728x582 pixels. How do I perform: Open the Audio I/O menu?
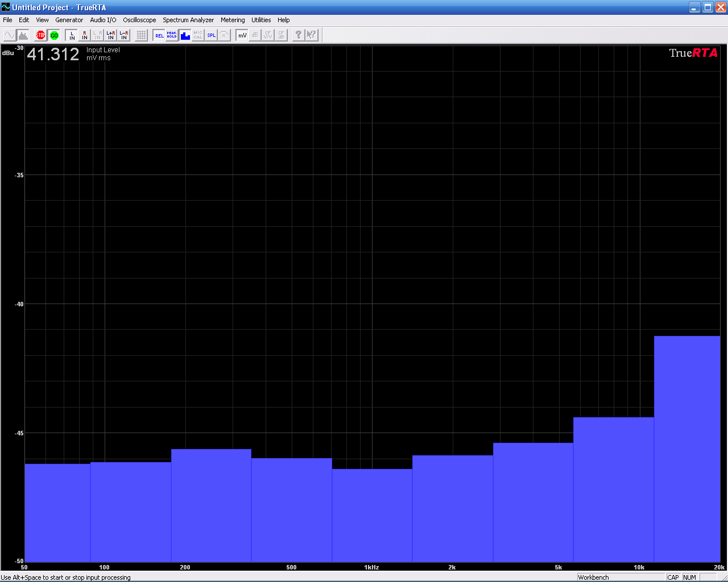pyautogui.click(x=103, y=20)
